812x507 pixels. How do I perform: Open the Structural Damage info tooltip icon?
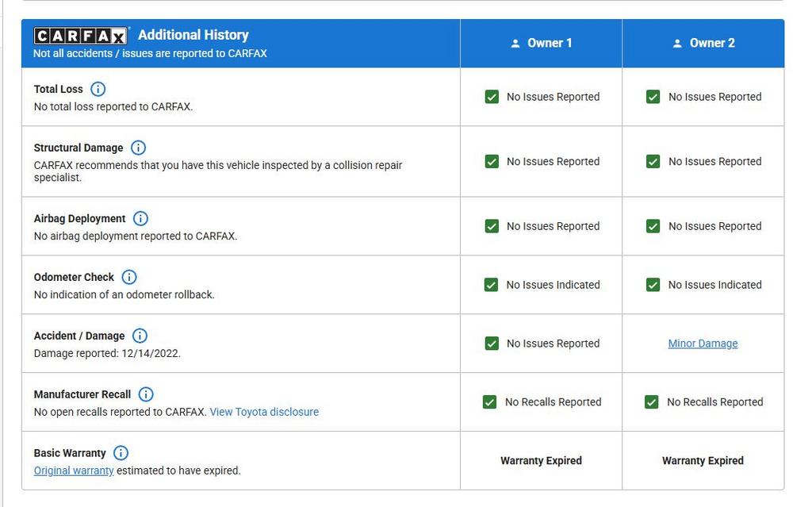click(x=138, y=148)
